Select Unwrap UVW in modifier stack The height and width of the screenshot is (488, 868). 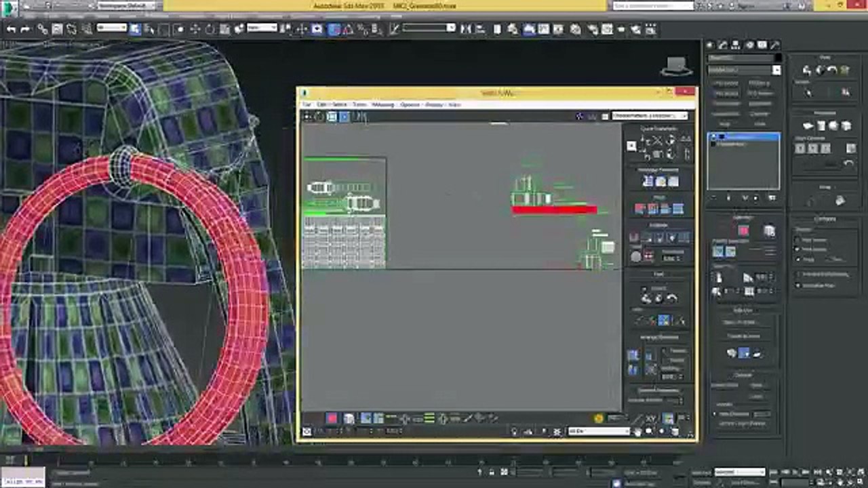click(743, 137)
